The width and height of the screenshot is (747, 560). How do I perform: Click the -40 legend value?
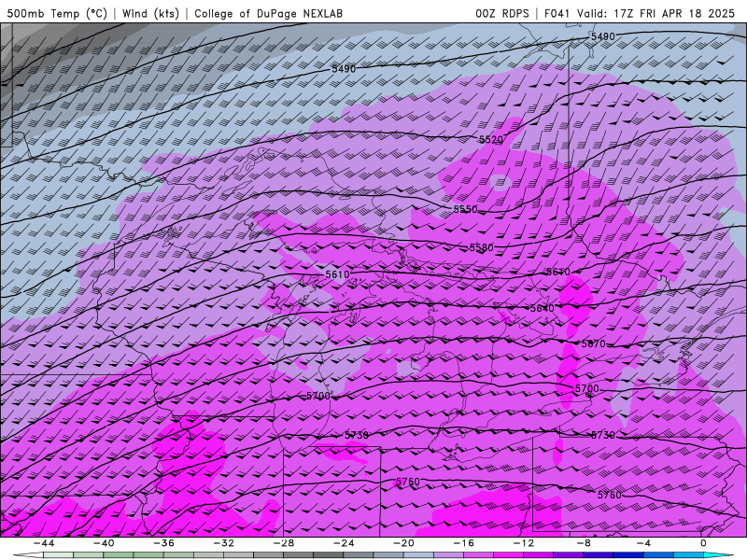tap(104, 543)
